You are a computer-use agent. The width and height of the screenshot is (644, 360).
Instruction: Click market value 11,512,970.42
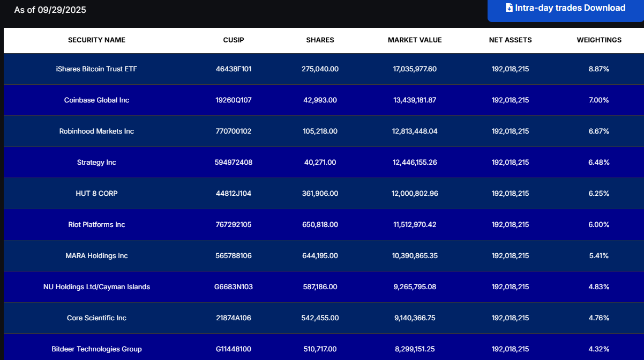pos(415,225)
